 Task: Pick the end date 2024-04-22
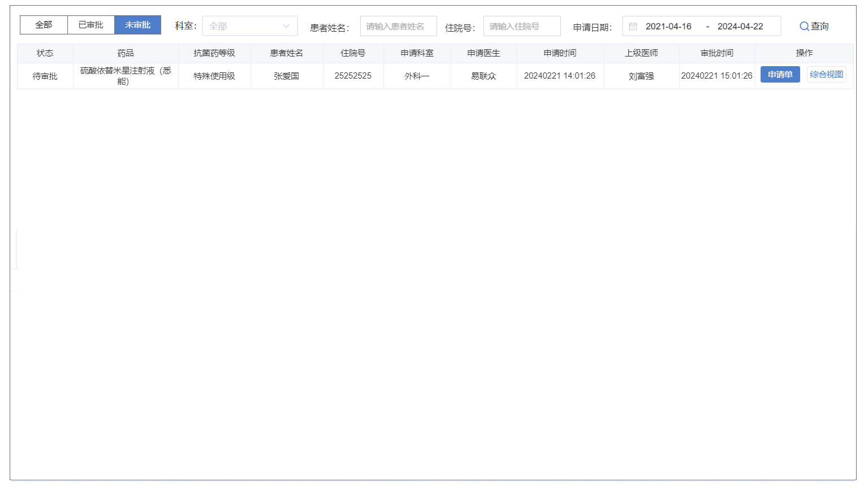point(740,27)
